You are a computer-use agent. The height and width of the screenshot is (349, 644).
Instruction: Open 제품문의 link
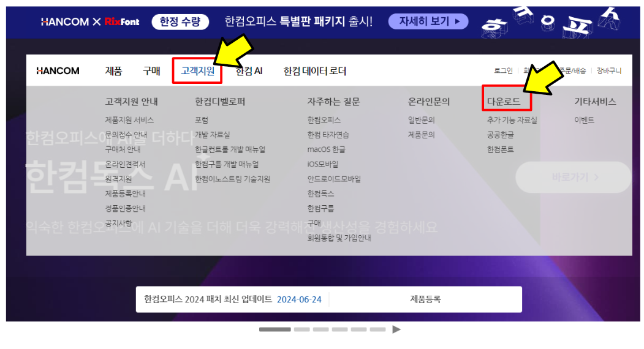click(x=422, y=135)
